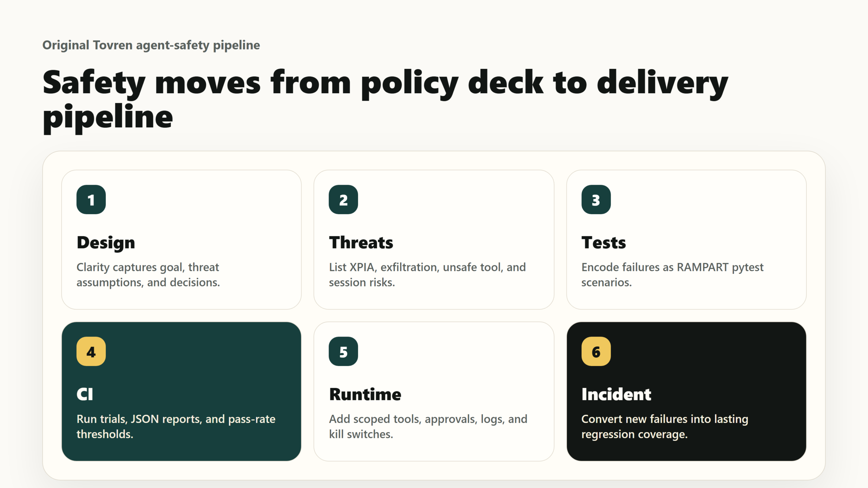Click the yellow number 4 badge
Screen dimensions: 868x488
(x=91, y=351)
